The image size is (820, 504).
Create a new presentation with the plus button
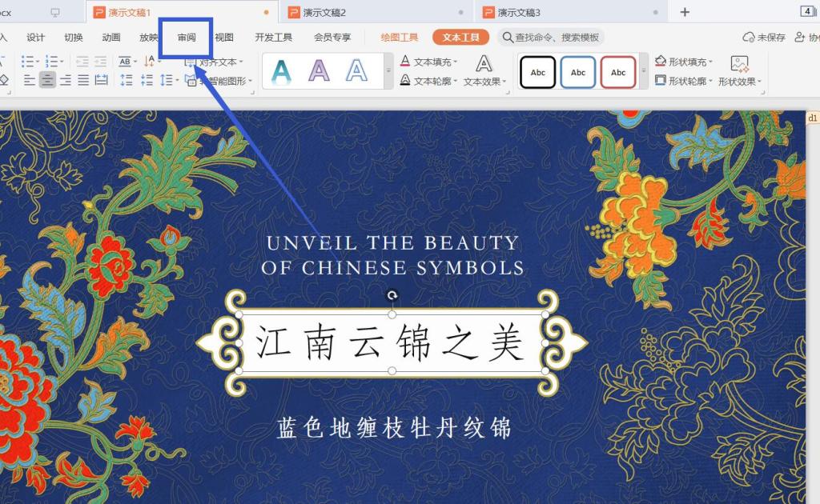coord(685,12)
